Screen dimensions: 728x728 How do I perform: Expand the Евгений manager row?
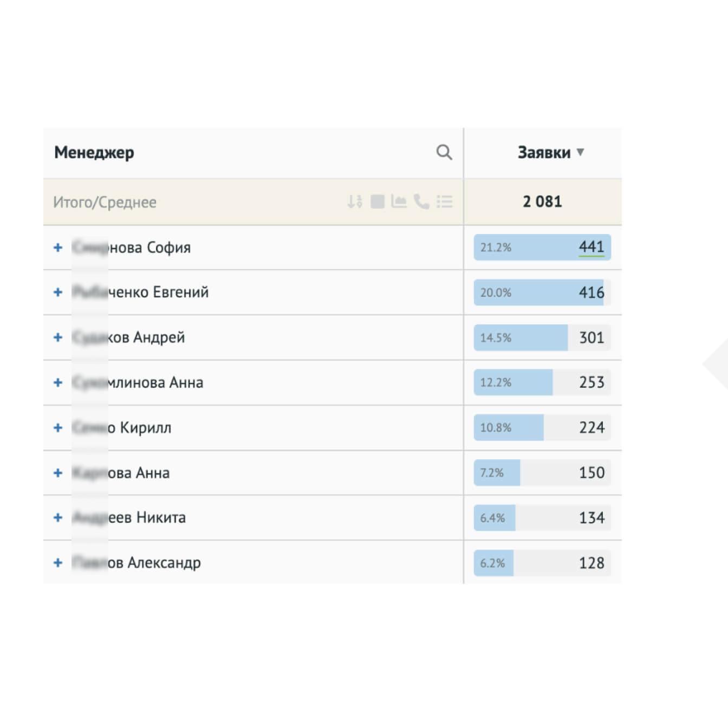pos(58,292)
